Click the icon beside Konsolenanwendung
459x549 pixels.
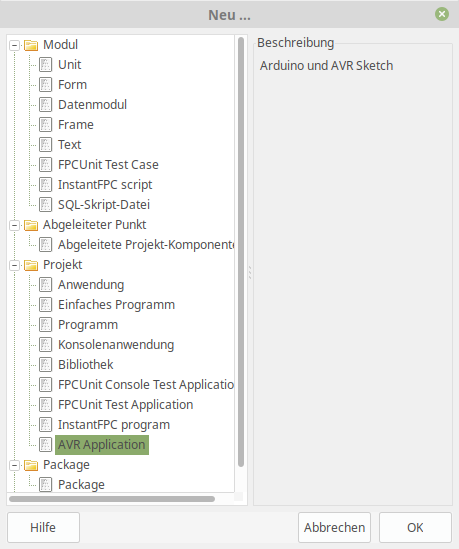[46, 345]
